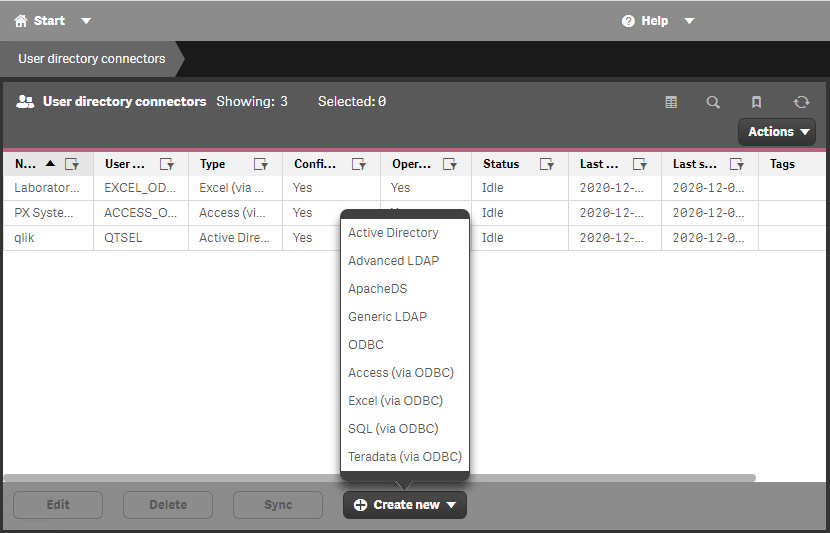Open filter on Name column
Image resolution: width=830 pixels, height=533 pixels.
pyautogui.click(x=72, y=164)
